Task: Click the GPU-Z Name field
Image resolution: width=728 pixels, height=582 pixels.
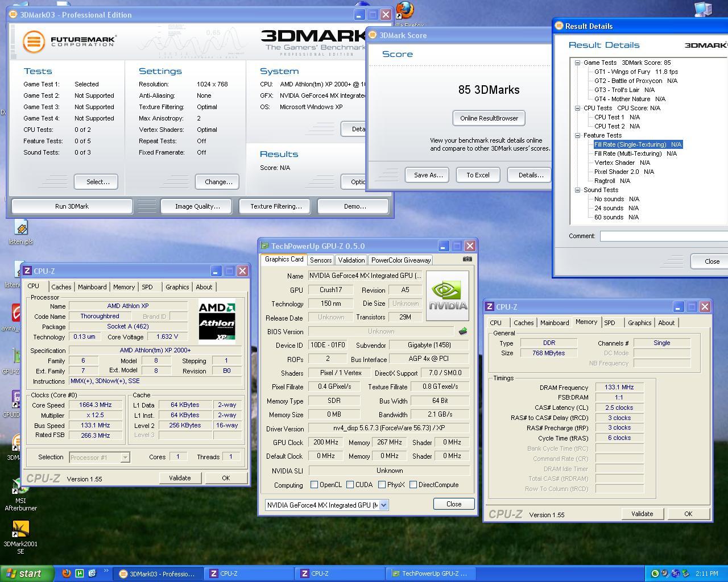Action: click(x=365, y=276)
